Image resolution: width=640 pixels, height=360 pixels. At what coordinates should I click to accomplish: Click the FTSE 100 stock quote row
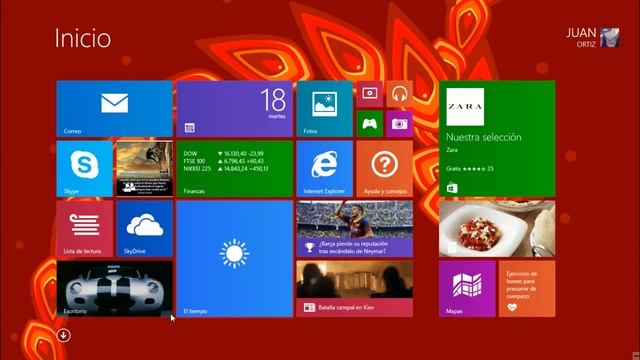point(223,161)
